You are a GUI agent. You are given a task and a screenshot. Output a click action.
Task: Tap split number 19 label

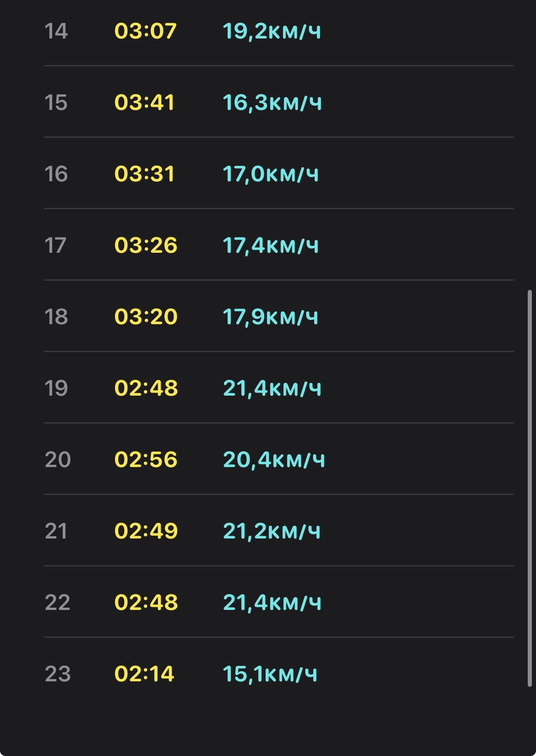pos(56,388)
